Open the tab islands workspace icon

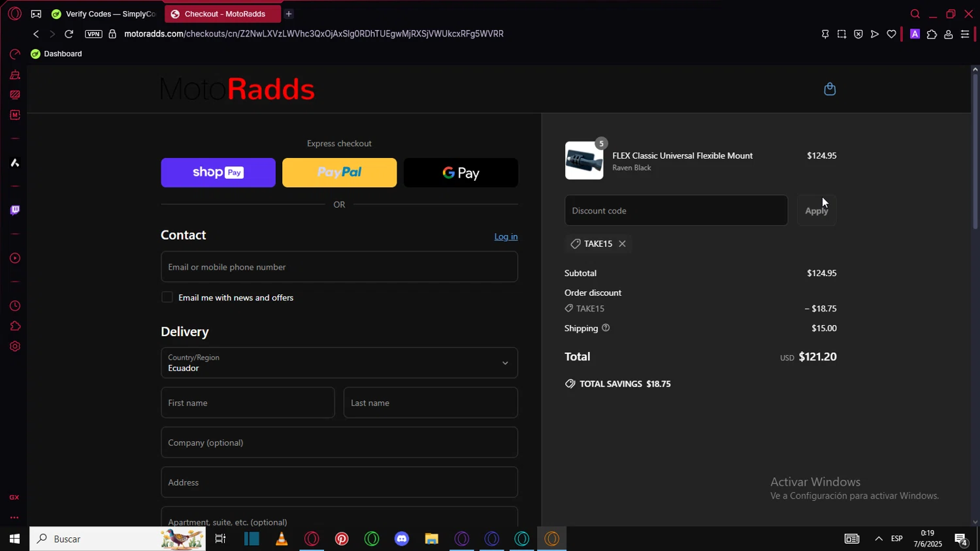36,14
